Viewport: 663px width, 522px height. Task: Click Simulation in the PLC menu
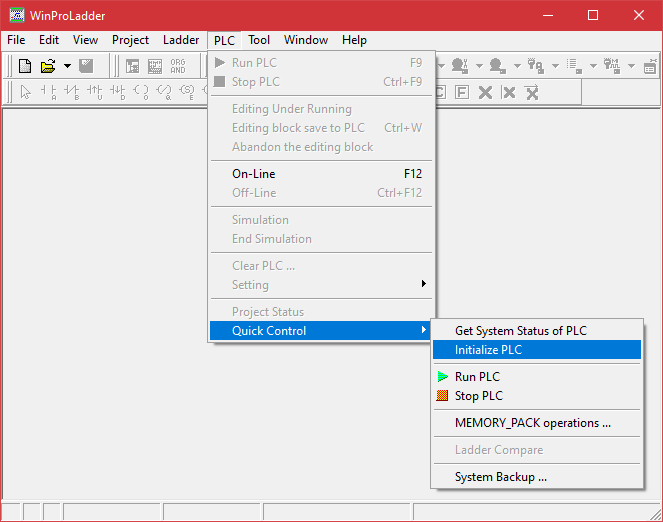click(321, 220)
